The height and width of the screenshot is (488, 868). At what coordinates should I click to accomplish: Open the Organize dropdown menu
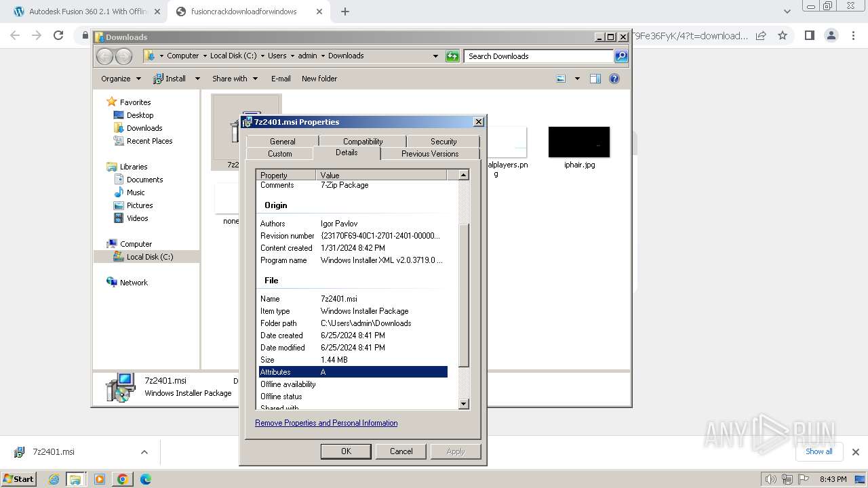[121, 79]
